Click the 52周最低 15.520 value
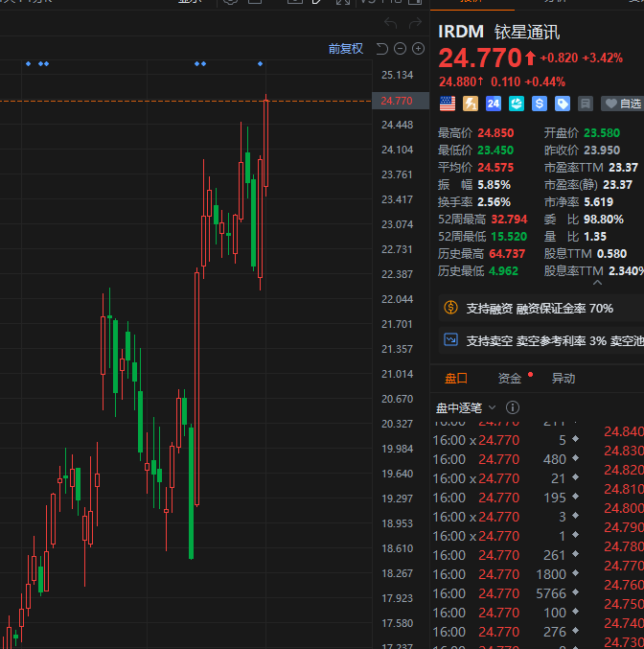 pos(509,237)
